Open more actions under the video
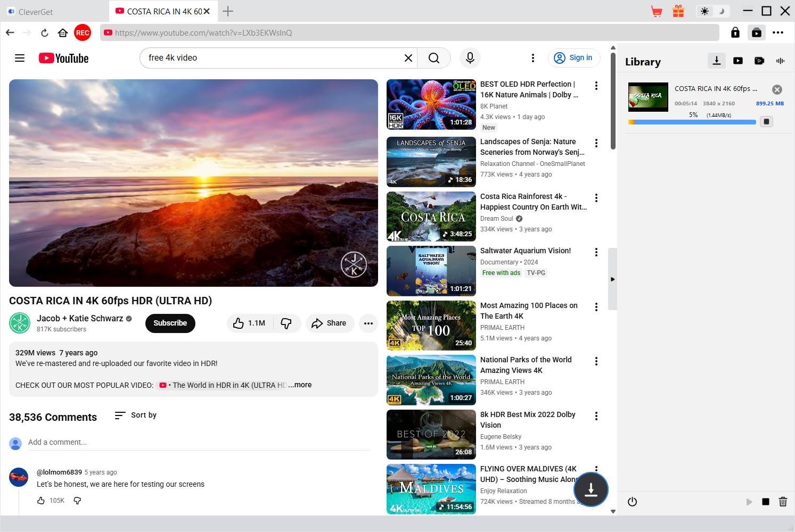This screenshot has width=795, height=532. [368, 323]
